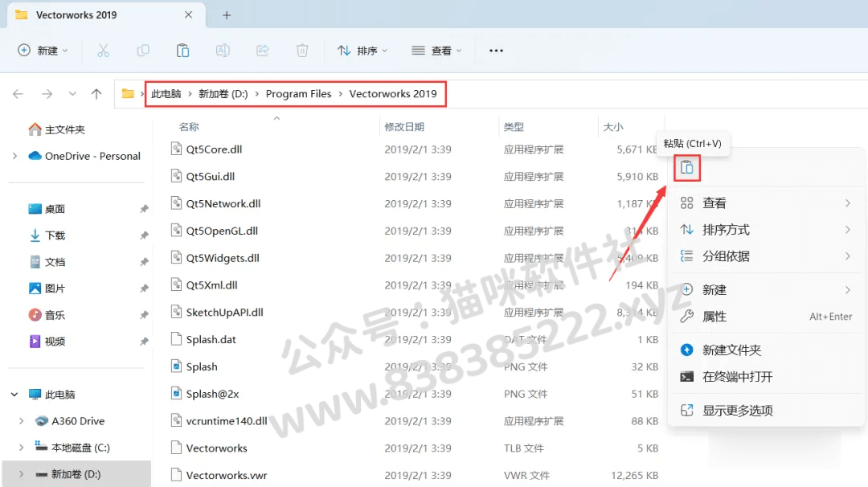Go back with the back arrow
Image resolution: width=868 pixels, height=487 pixels.
pos(18,94)
